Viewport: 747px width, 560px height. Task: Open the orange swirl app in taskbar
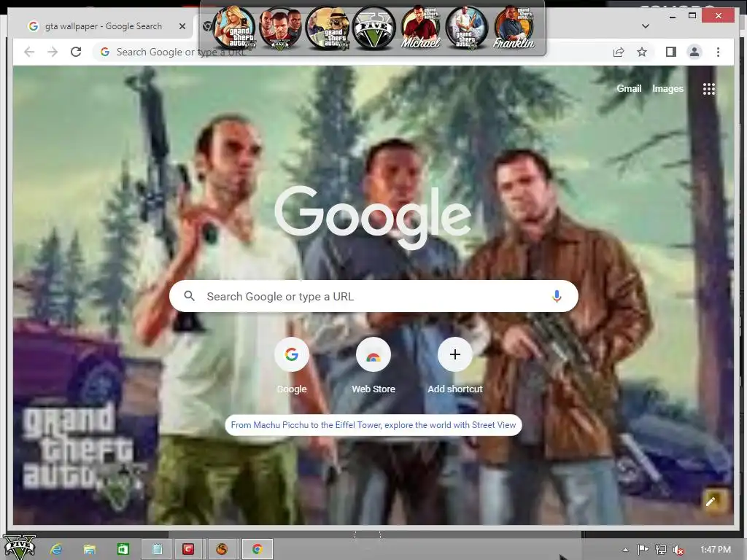coord(222,550)
